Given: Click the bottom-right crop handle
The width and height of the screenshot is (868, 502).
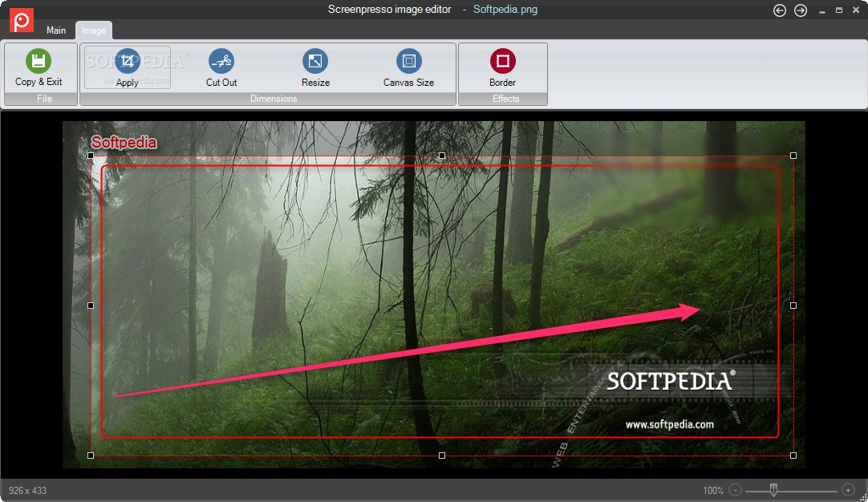Looking at the screenshot, I should (793, 455).
